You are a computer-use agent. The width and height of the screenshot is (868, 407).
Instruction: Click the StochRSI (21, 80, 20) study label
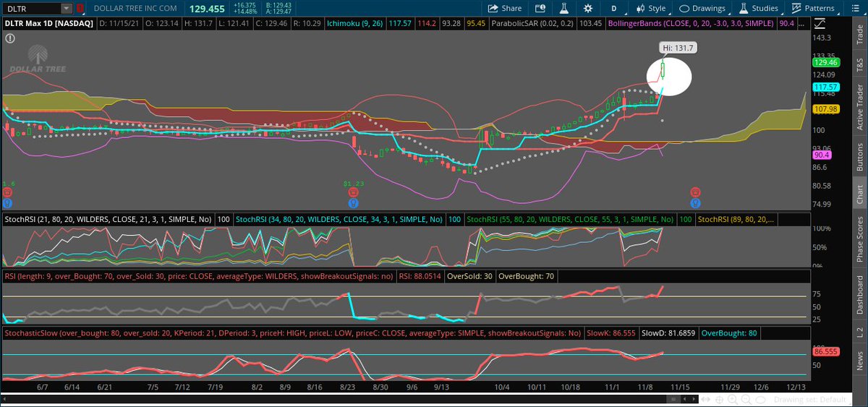pos(108,218)
